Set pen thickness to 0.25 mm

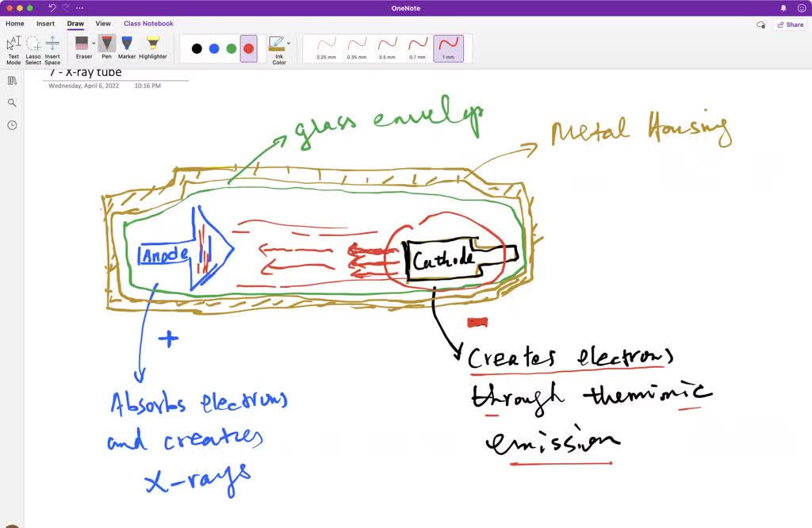point(326,48)
